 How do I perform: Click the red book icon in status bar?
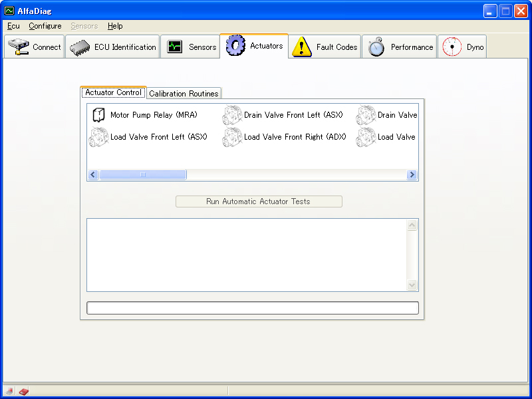pos(23,392)
